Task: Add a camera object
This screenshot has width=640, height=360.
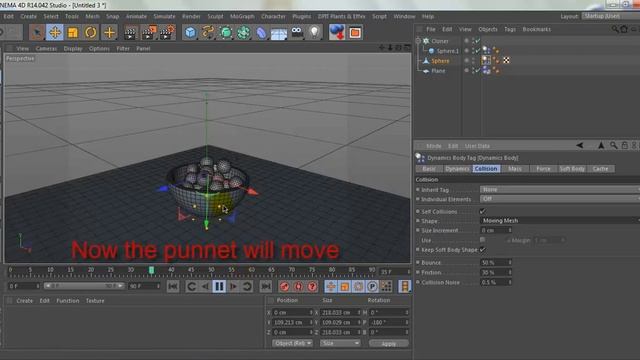Action: point(297,33)
